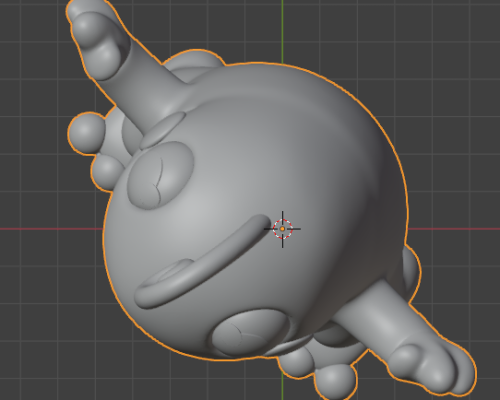Image resolution: width=500 pixels, height=400 pixels.
Task: Click the 3D cursor crosshair
Action: [283, 229]
